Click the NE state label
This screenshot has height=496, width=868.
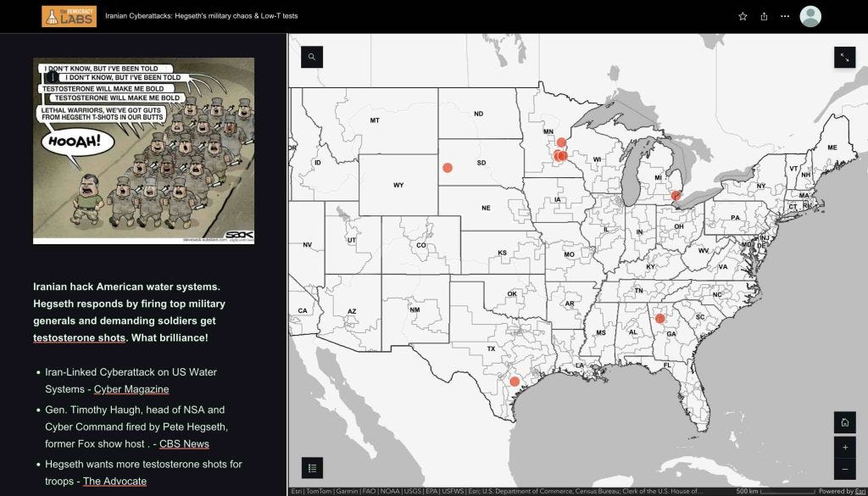tap(486, 208)
